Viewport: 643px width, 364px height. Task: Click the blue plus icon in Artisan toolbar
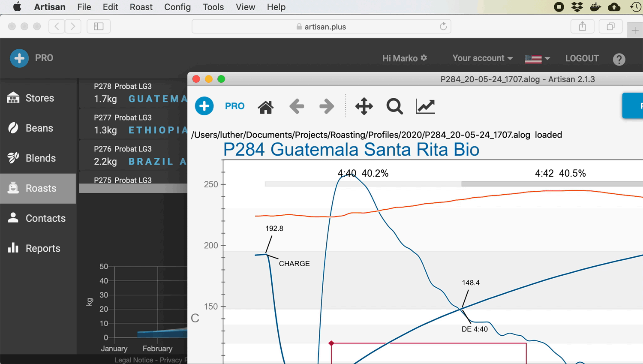click(204, 106)
